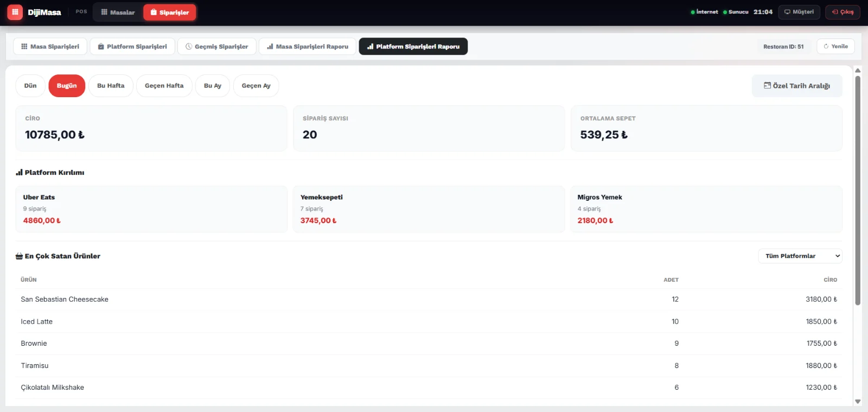Image resolution: width=868 pixels, height=412 pixels.
Task: Open the Tüm Platformlar dropdown
Action: click(x=800, y=256)
